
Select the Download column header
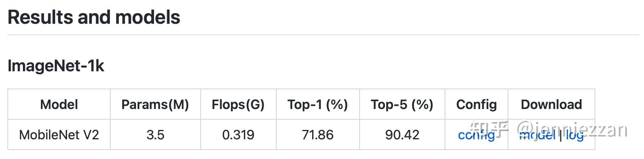tap(551, 104)
